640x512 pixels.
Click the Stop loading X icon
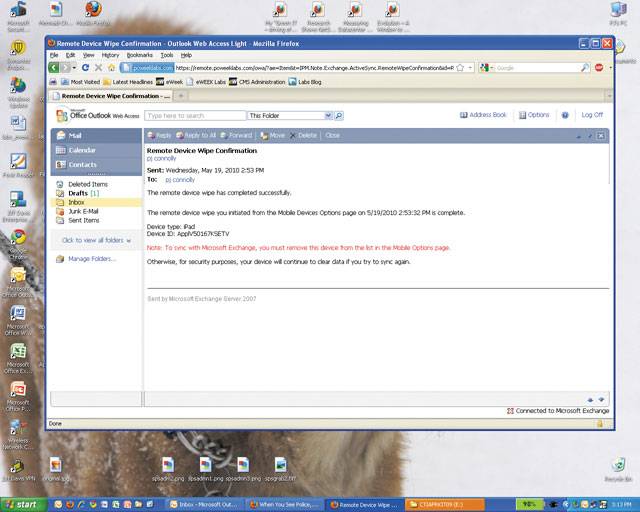coord(98,67)
